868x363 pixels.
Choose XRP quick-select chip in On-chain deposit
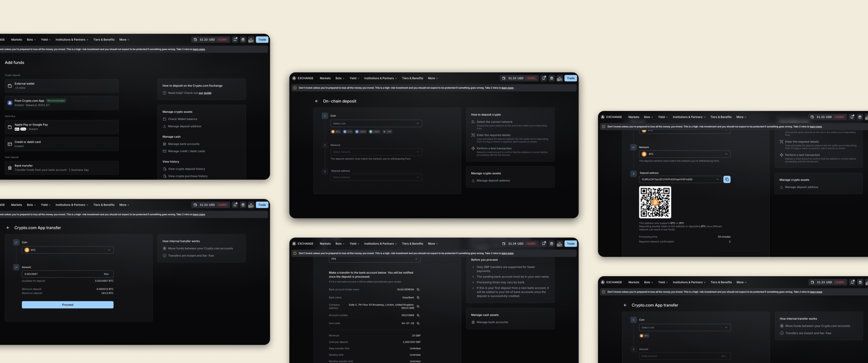(387, 132)
